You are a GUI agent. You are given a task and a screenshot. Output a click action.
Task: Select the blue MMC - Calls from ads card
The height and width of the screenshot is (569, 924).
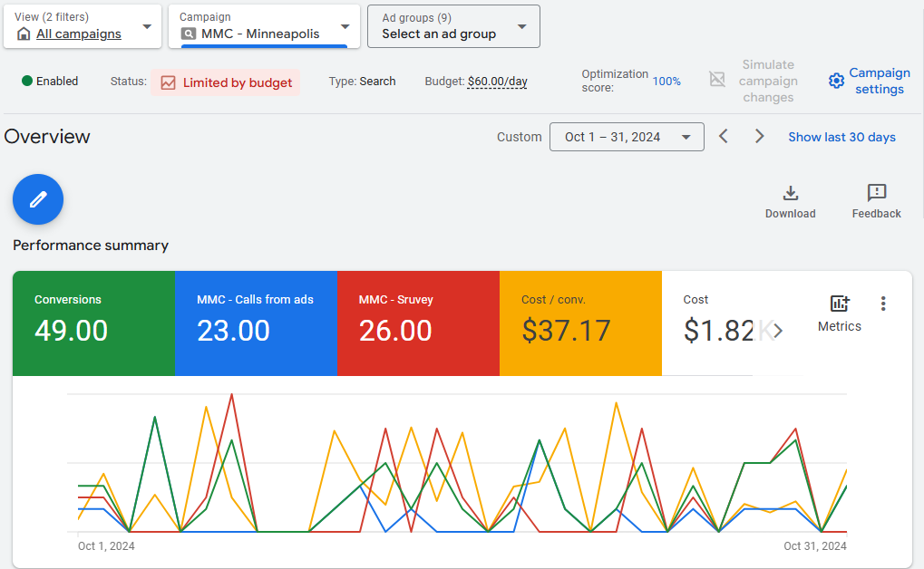point(256,323)
